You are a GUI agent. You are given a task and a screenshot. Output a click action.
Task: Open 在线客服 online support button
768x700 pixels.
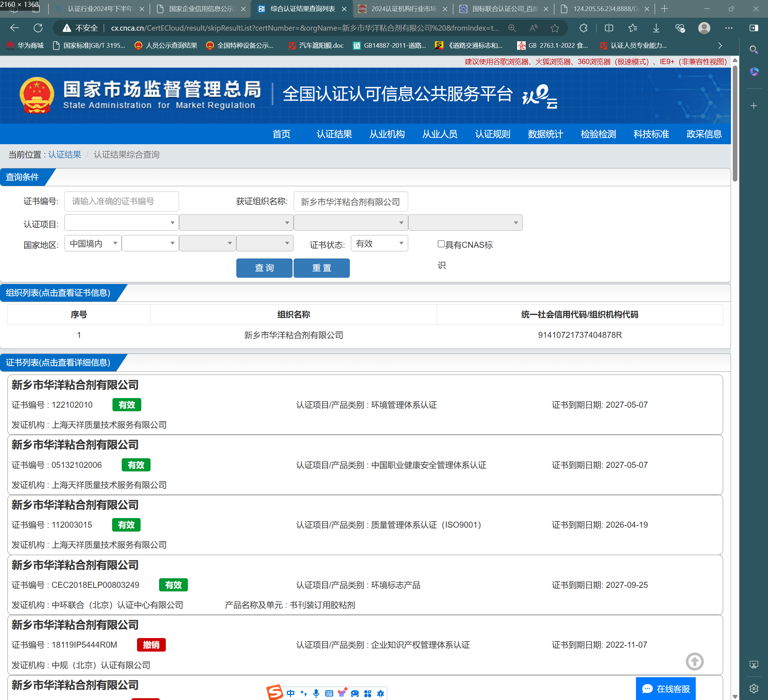(x=666, y=689)
